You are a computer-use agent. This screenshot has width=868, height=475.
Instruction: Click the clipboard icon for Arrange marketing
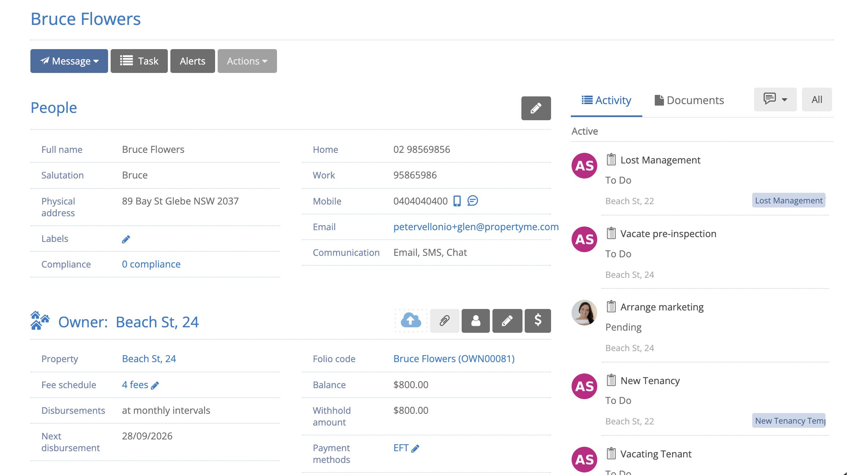coord(611,306)
